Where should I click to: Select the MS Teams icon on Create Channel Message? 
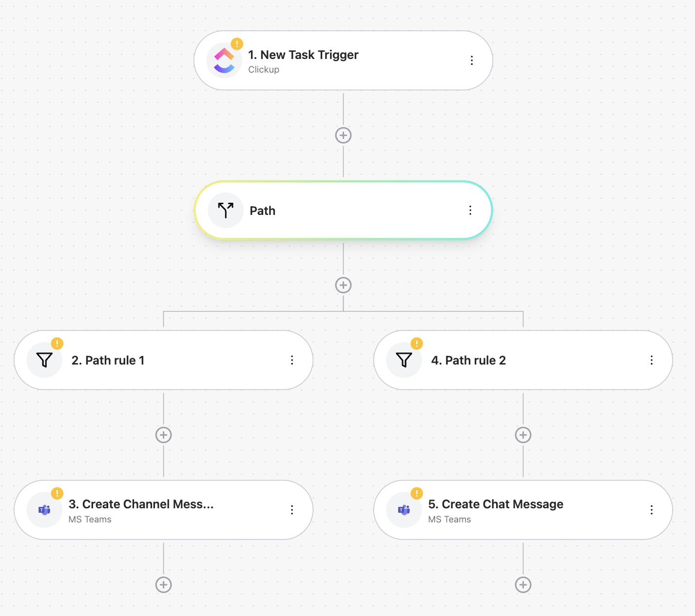(x=44, y=510)
